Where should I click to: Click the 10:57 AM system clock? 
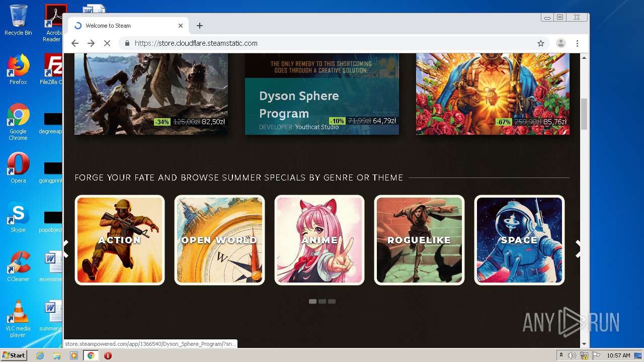coord(618,355)
